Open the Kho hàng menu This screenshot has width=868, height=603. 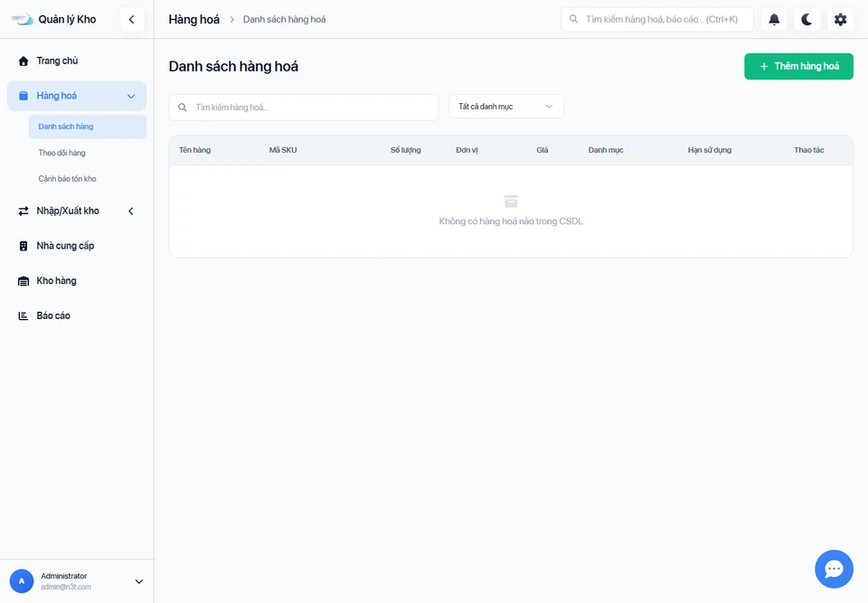(x=77, y=281)
